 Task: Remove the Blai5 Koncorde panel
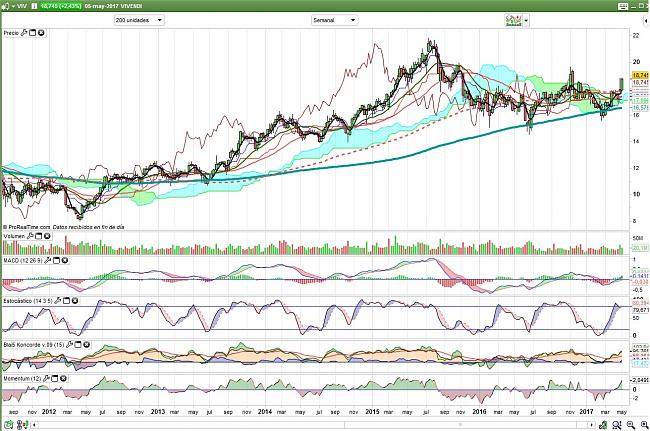coord(87,344)
